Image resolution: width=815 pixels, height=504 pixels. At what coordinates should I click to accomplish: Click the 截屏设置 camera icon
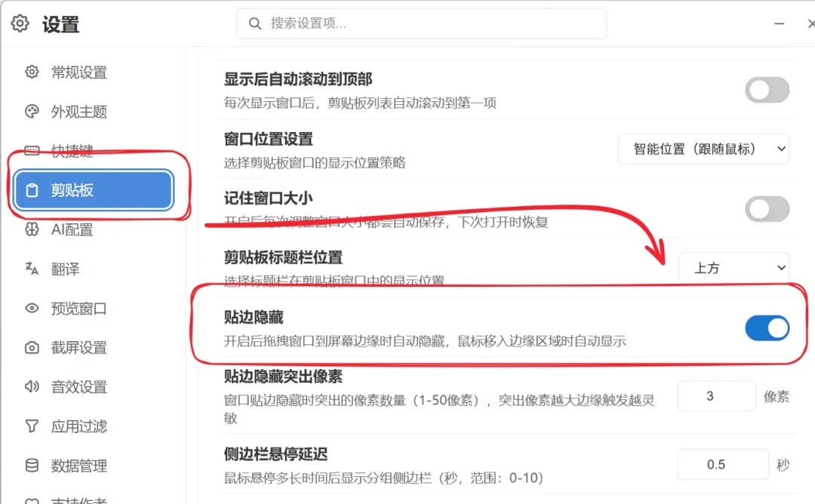[32, 347]
